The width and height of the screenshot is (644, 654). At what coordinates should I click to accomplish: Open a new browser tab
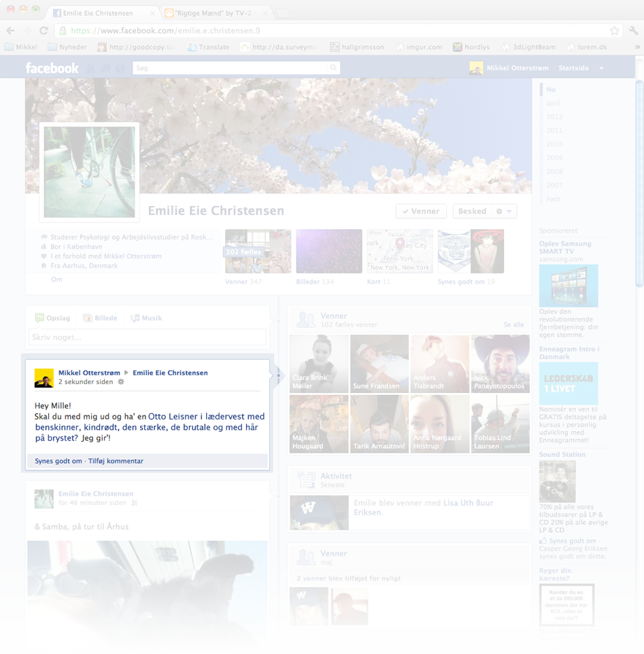coord(284,14)
